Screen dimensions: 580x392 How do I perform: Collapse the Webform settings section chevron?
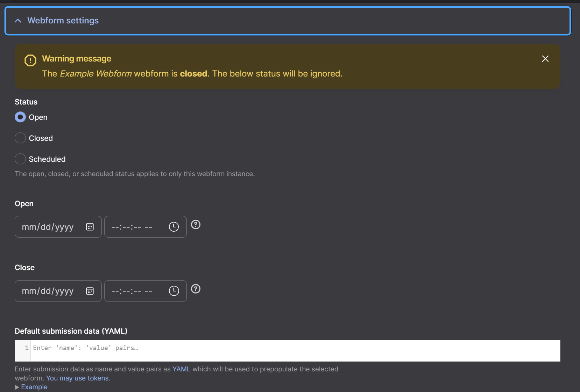coord(18,21)
